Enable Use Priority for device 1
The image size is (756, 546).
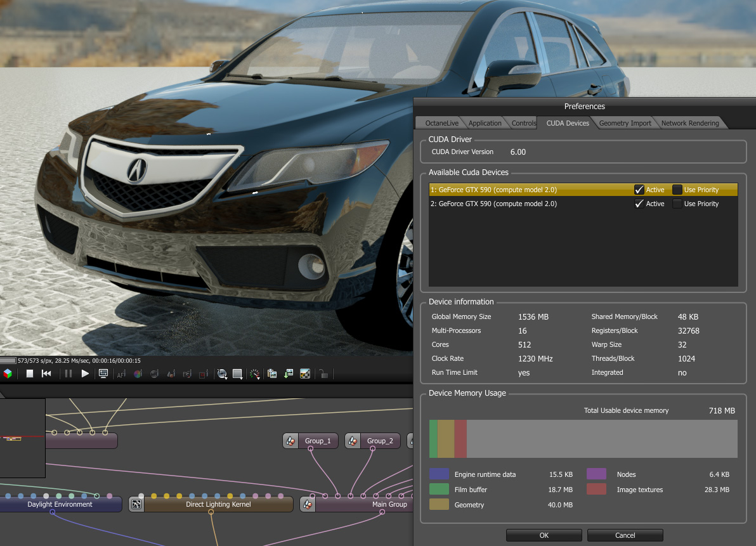[677, 190]
